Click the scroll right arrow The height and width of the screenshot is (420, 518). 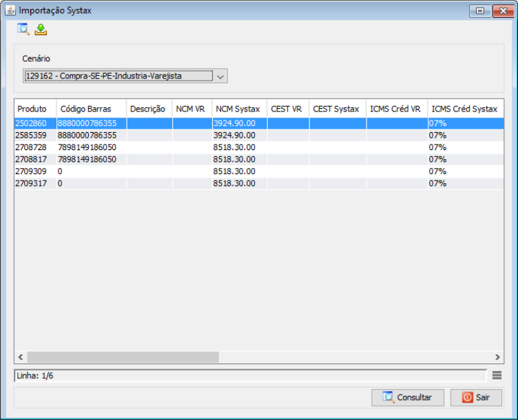[x=497, y=357]
